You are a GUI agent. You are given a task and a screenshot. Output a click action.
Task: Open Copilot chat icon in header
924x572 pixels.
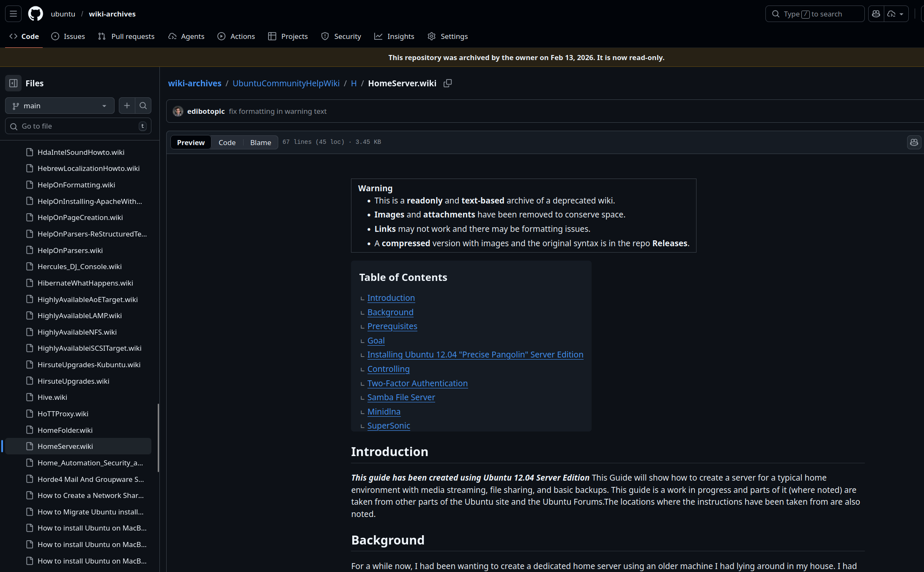tap(876, 14)
